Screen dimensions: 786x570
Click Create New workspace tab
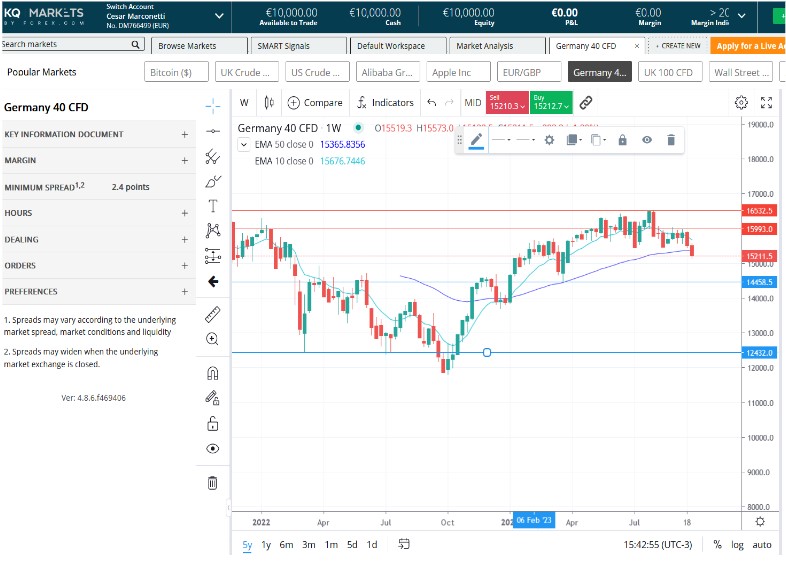pos(678,46)
